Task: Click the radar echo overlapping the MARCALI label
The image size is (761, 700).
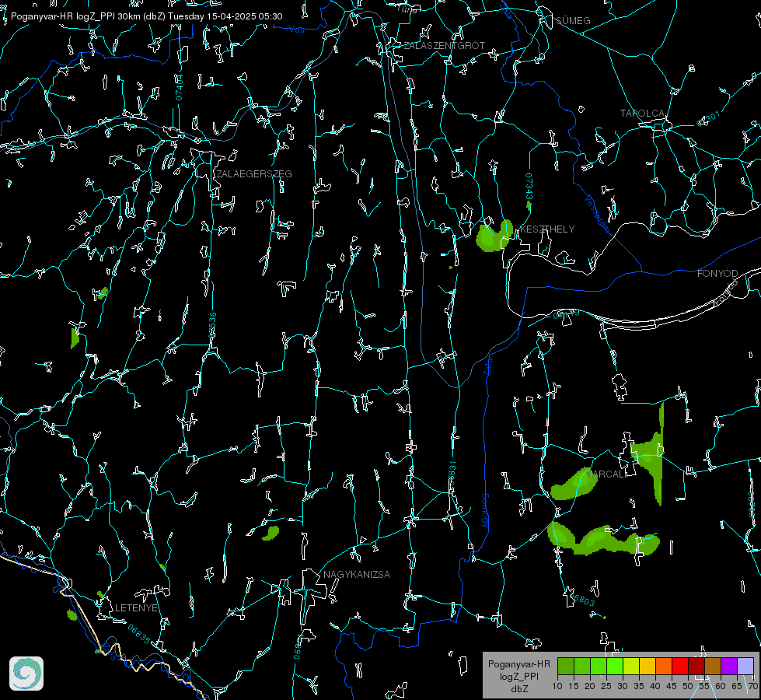Action: point(574,485)
